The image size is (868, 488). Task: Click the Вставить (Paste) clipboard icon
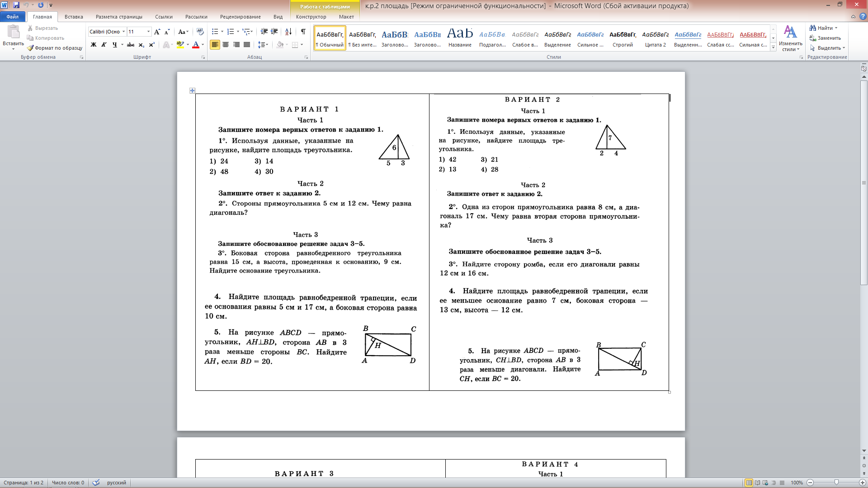[x=13, y=32]
